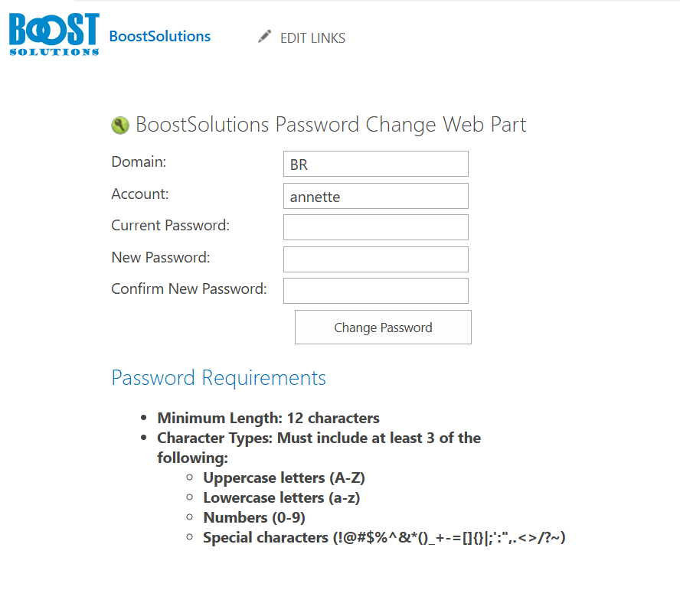Click into the Confirm New Password box
Screen dimensions: 680x616
click(x=375, y=291)
